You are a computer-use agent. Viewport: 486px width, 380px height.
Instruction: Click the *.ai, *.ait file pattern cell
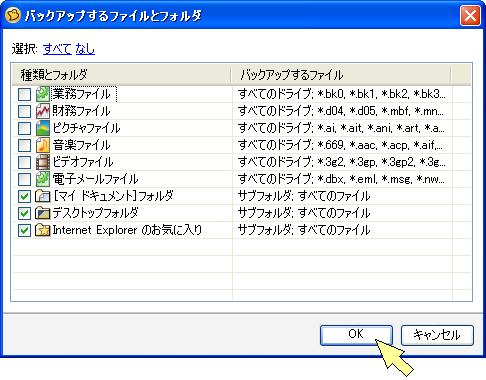(341, 128)
